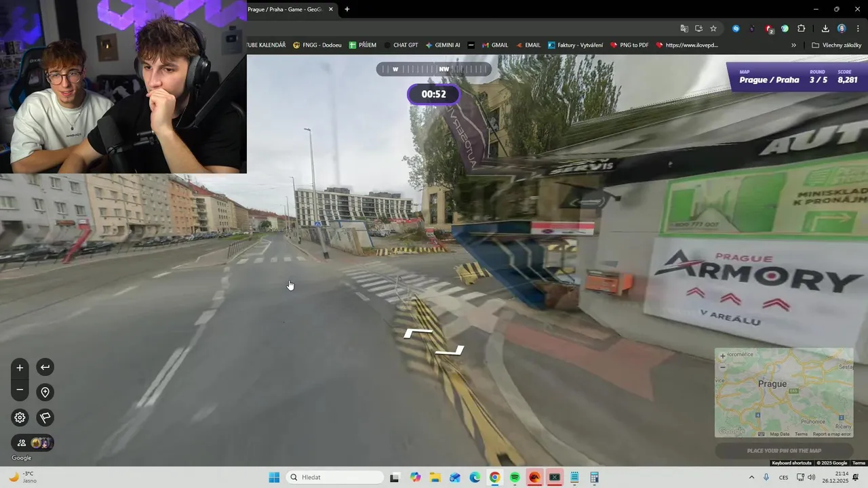
Task: Close the GeoGuessr Prague tab
Action: (331, 9)
